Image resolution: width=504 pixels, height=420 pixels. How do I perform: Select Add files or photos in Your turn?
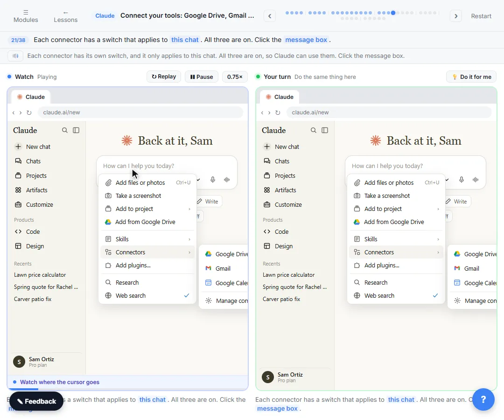[x=396, y=182]
